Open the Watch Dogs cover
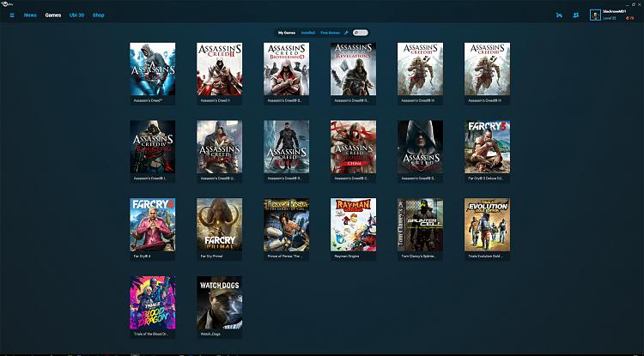Screen dimensions: 644x356 pyautogui.click(x=219, y=303)
